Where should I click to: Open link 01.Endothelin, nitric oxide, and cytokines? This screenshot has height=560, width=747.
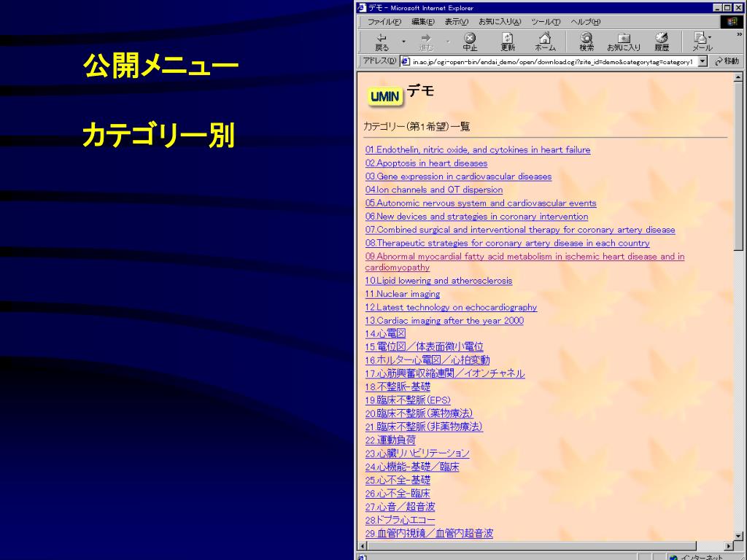click(x=478, y=149)
